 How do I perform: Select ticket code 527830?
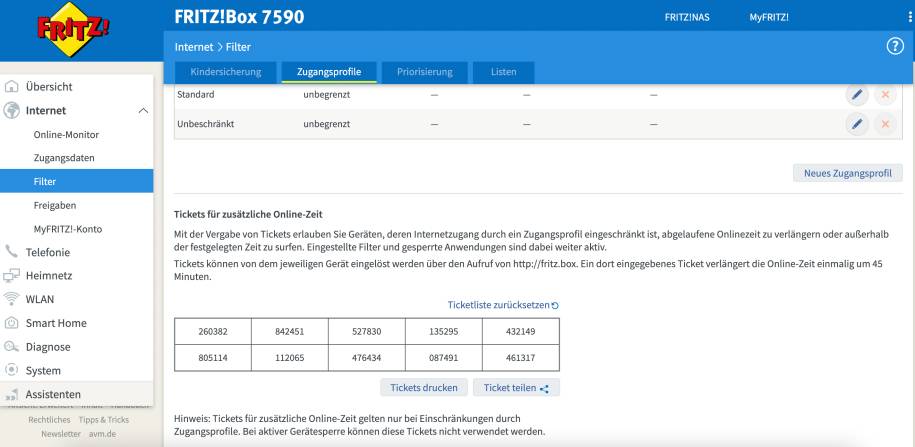[366, 331]
